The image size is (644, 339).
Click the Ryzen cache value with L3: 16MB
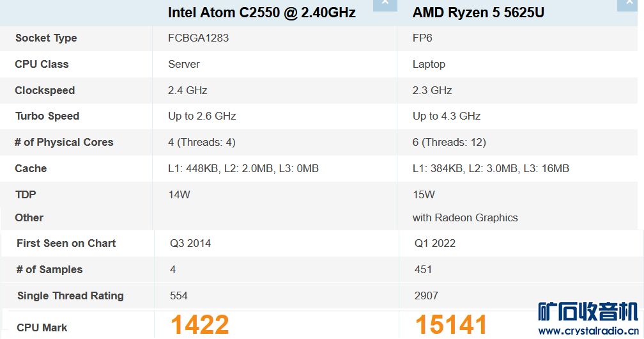point(491,168)
